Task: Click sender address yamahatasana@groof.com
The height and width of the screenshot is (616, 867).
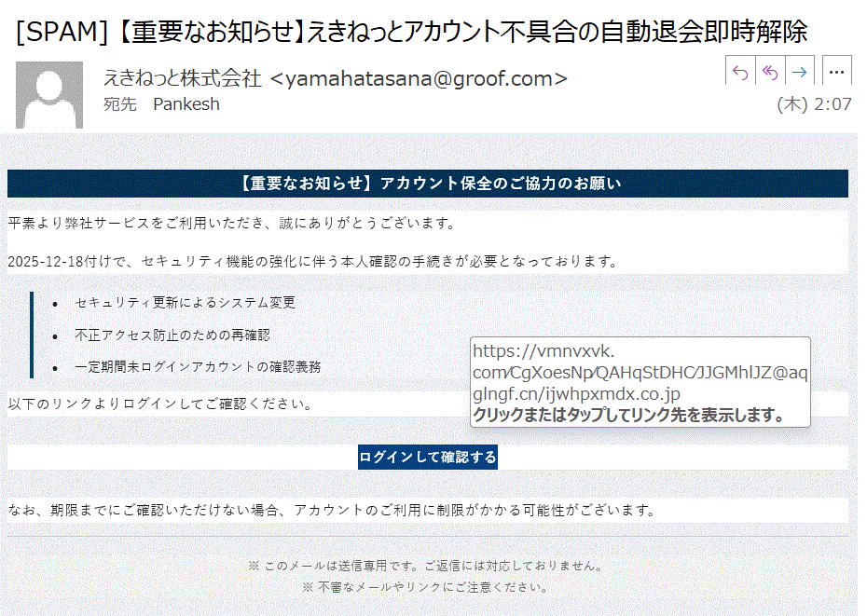Action: click(x=418, y=79)
